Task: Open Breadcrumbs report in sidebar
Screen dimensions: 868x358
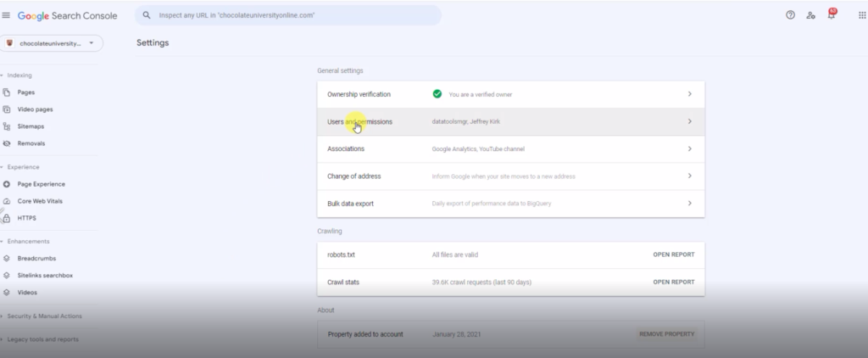Action: (36, 258)
